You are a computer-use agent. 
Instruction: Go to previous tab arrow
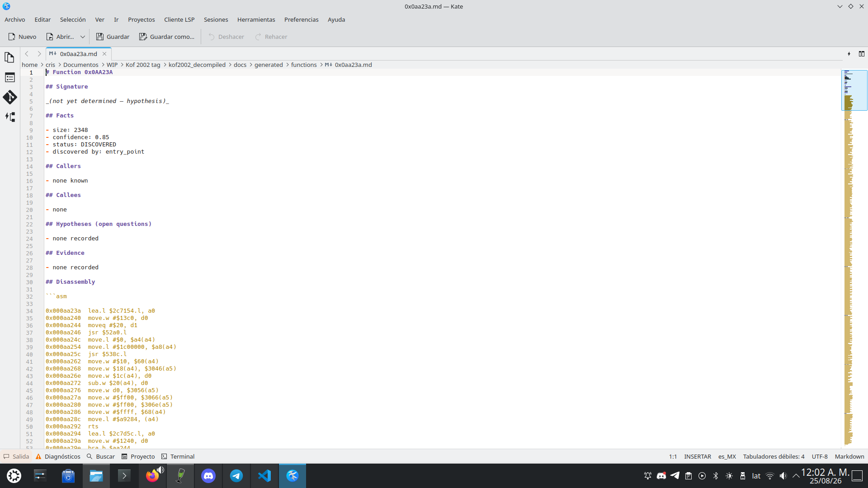pos(27,54)
